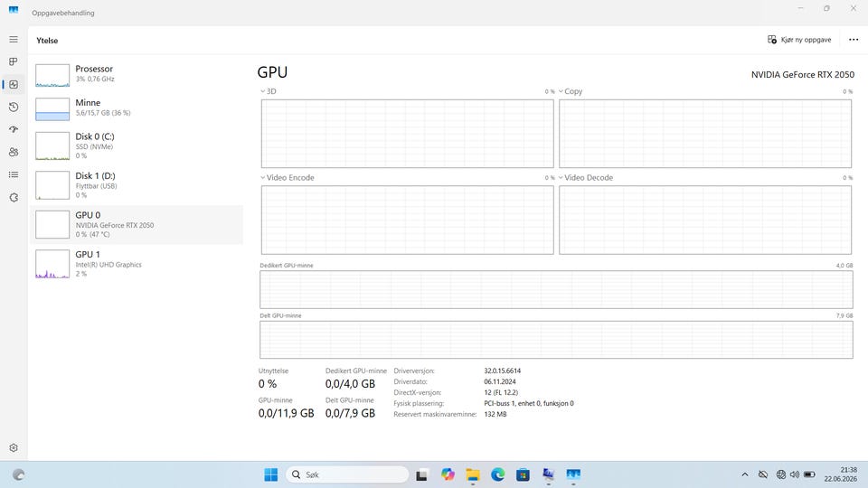This screenshot has width=868, height=488.
Task: Click GPU 1 graph thumbnail
Action: coord(52,264)
